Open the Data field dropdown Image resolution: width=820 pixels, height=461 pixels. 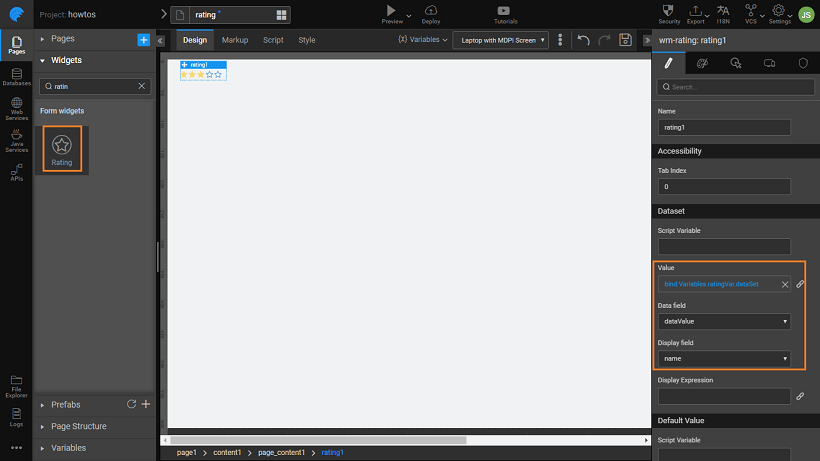click(x=724, y=321)
